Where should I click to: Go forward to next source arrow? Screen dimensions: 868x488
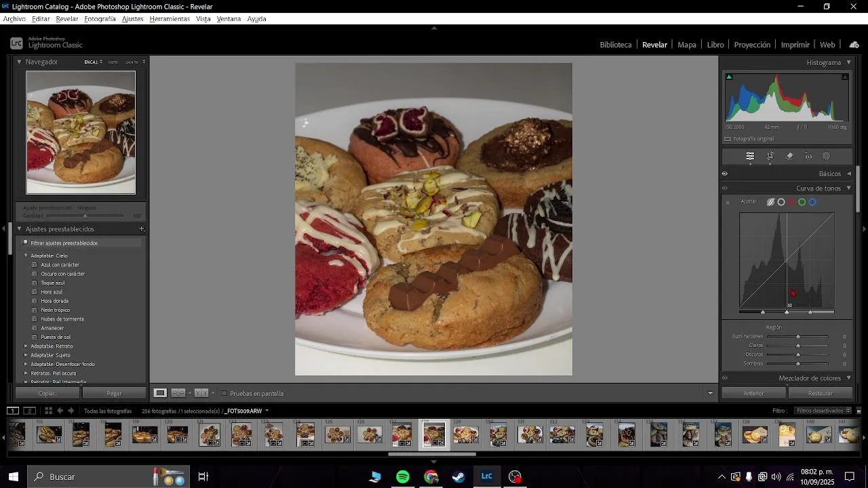tap(71, 411)
